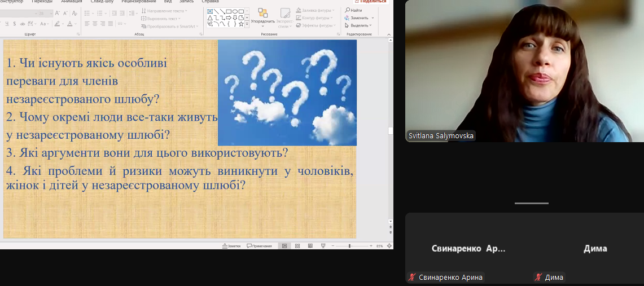The width and height of the screenshot is (644, 286).
Task: Select the freeform scribble shape
Action: [x=210, y=24]
